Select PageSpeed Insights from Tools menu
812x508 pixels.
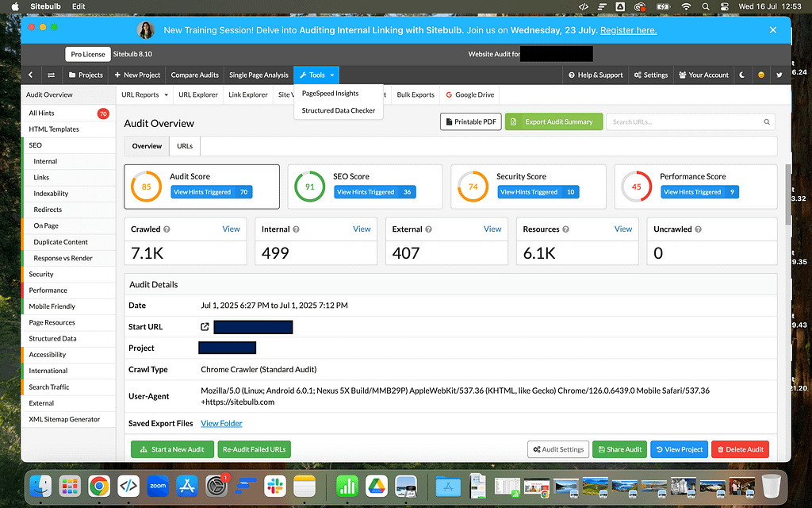(330, 94)
